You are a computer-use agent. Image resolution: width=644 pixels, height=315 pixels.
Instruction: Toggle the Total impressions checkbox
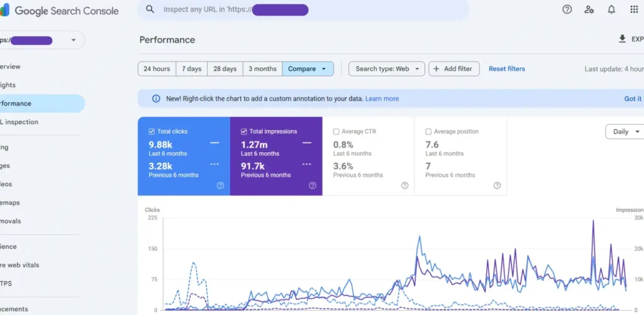244,131
